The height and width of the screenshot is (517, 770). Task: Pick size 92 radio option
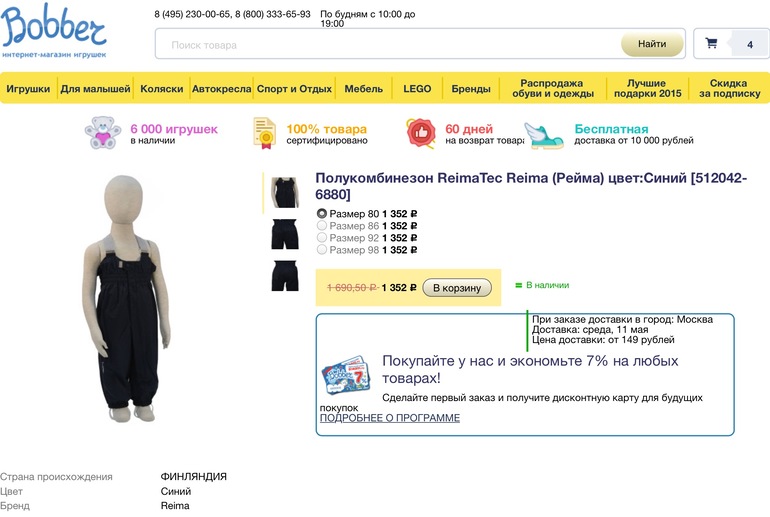click(x=322, y=238)
